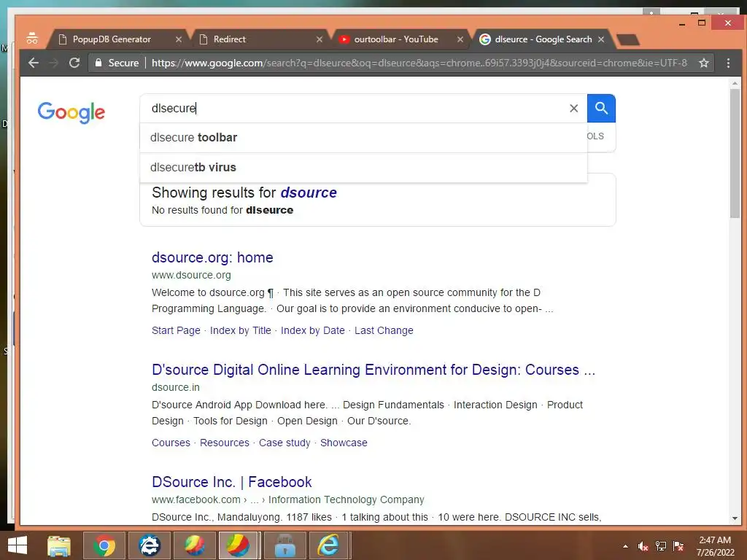747x560 pixels.
Task: Open the Chrome three-dot menu
Action: 728,63
